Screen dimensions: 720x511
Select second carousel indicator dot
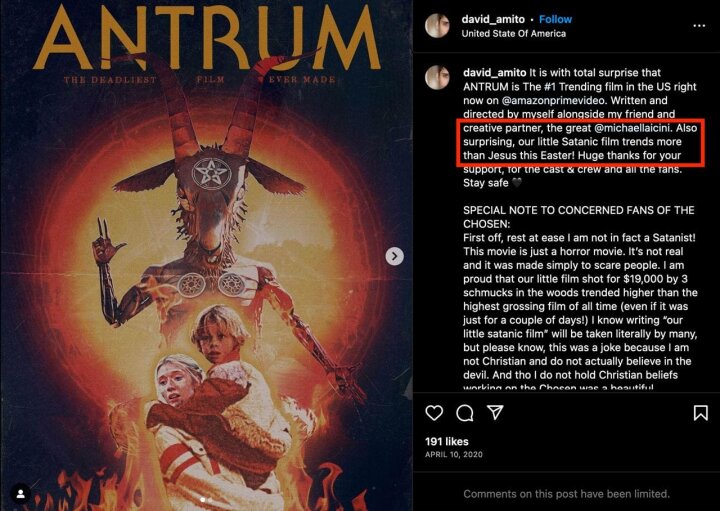click(x=211, y=500)
